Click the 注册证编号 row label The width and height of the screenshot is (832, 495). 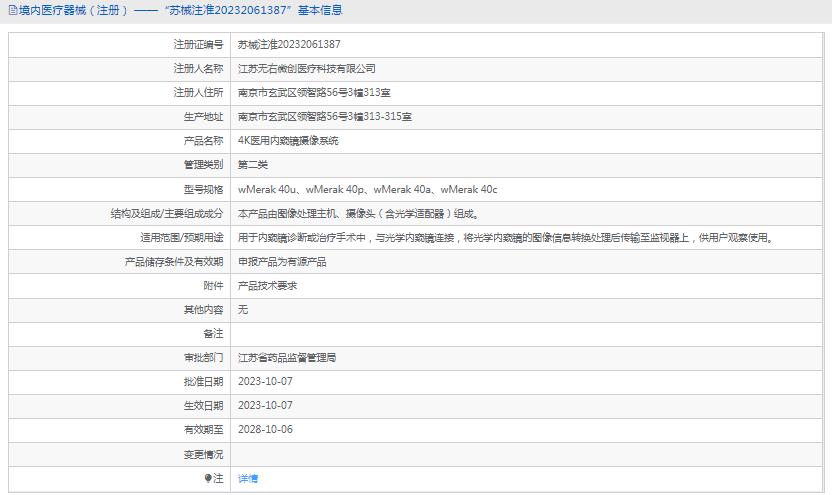198,45
